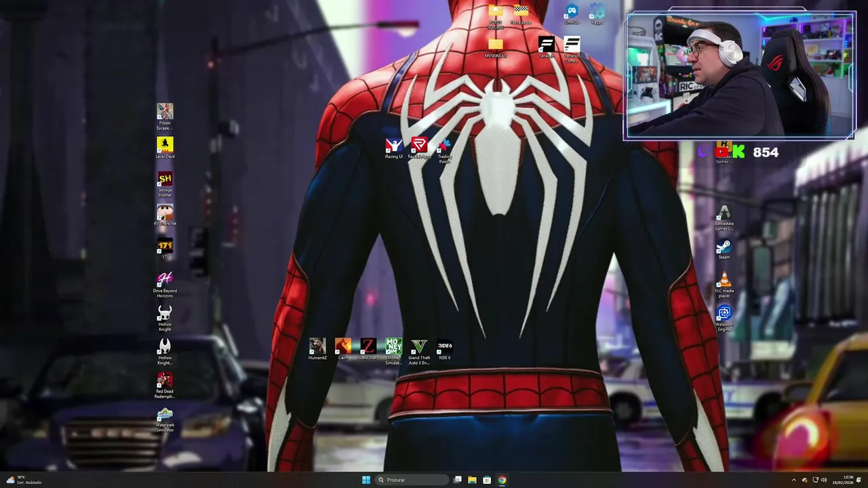
Task: Open the Prison Escape game shortcut
Action: coord(165,117)
